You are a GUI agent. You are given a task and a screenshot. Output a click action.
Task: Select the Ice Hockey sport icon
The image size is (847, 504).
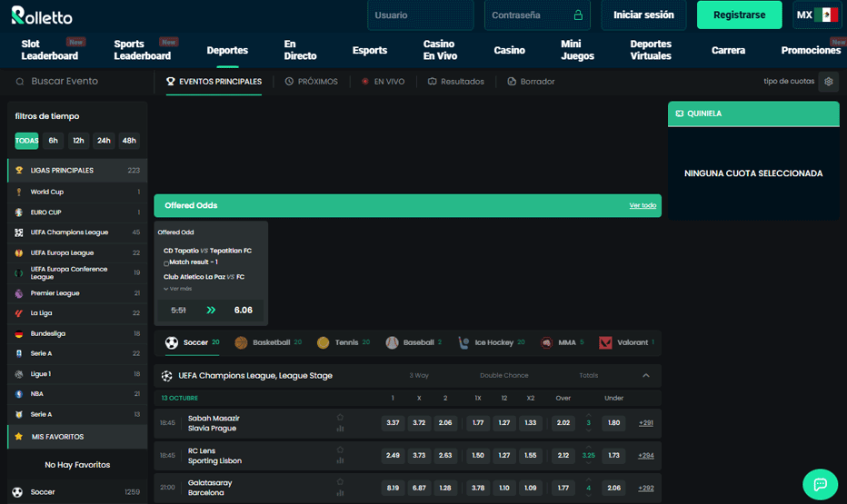pos(463,342)
